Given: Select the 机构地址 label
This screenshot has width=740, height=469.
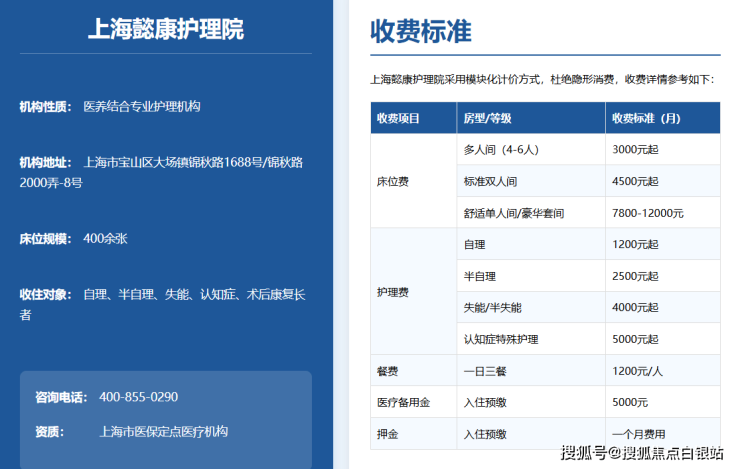Looking at the screenshot, I should pyautogui.click(x=45, y=163).
